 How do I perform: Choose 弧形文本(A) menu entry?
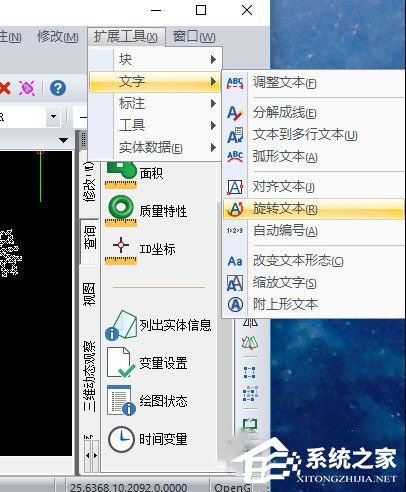pyautogui.click(x=313, y=157)
